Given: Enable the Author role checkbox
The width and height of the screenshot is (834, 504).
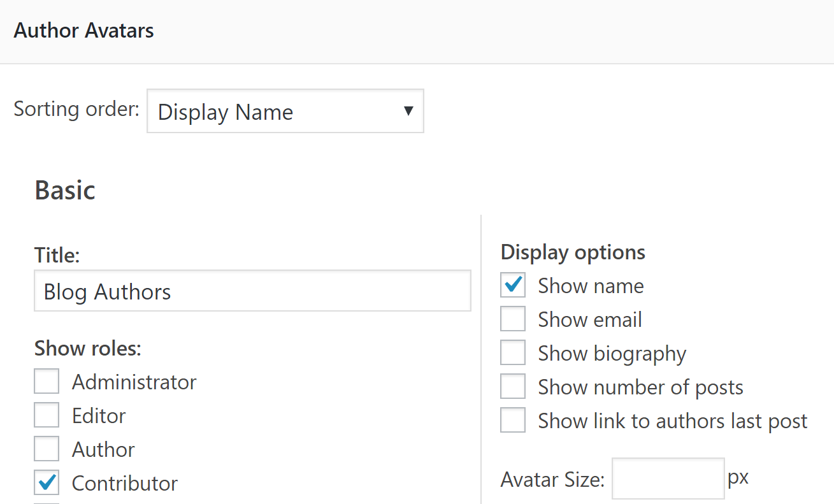Looking at the screenshot, I should tap(46, 448).
